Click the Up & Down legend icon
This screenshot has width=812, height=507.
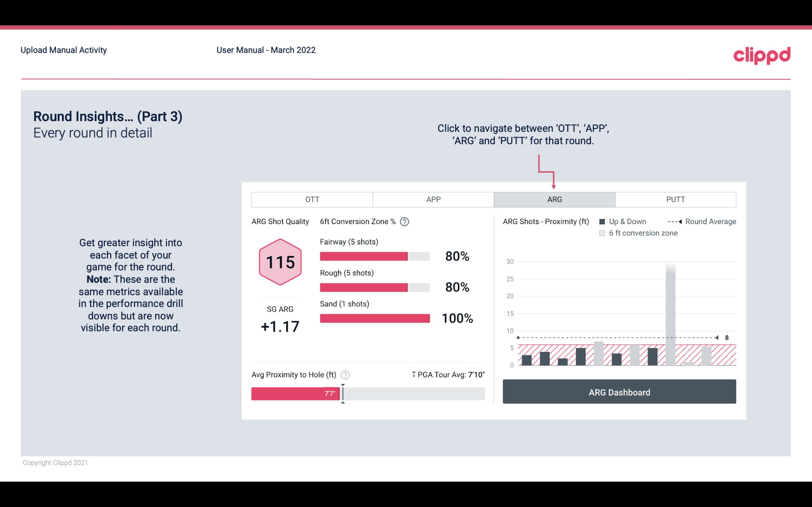tap(603, 221)
